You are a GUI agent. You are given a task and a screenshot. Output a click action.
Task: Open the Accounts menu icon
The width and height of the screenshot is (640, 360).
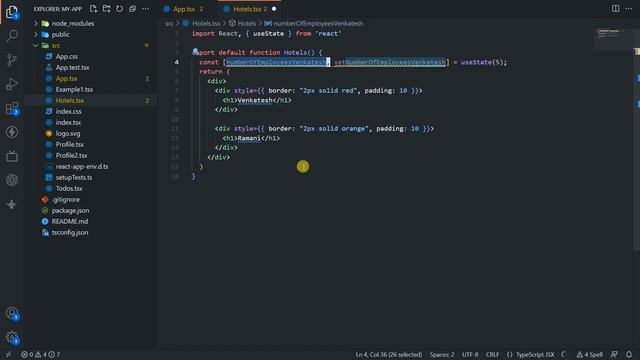(x=12, y=313)
